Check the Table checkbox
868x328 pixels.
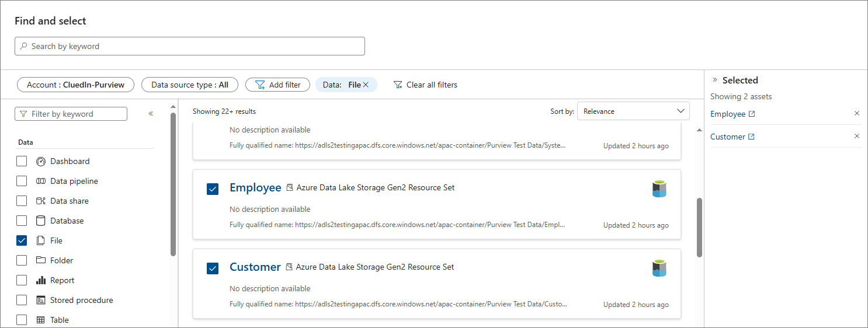(x=22, y=320)
